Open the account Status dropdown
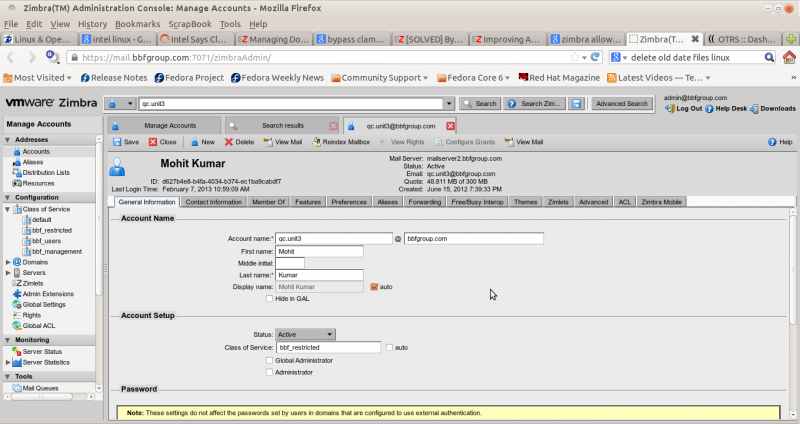This screenshot has height=424, width=800. click(305, 334)
